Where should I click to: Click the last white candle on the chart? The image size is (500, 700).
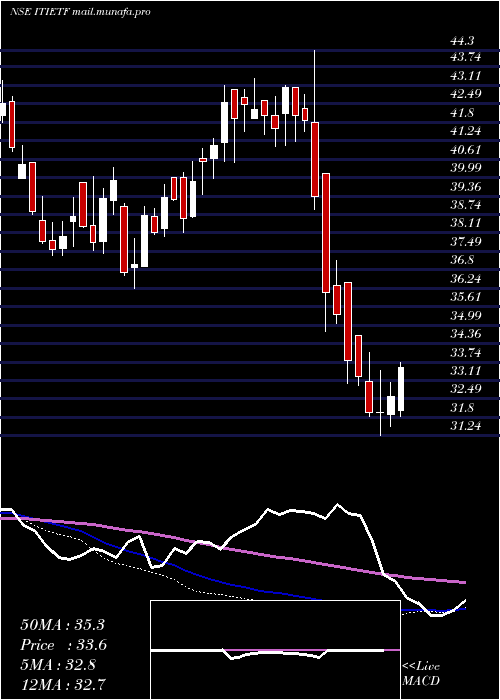(x=401, y=389)
